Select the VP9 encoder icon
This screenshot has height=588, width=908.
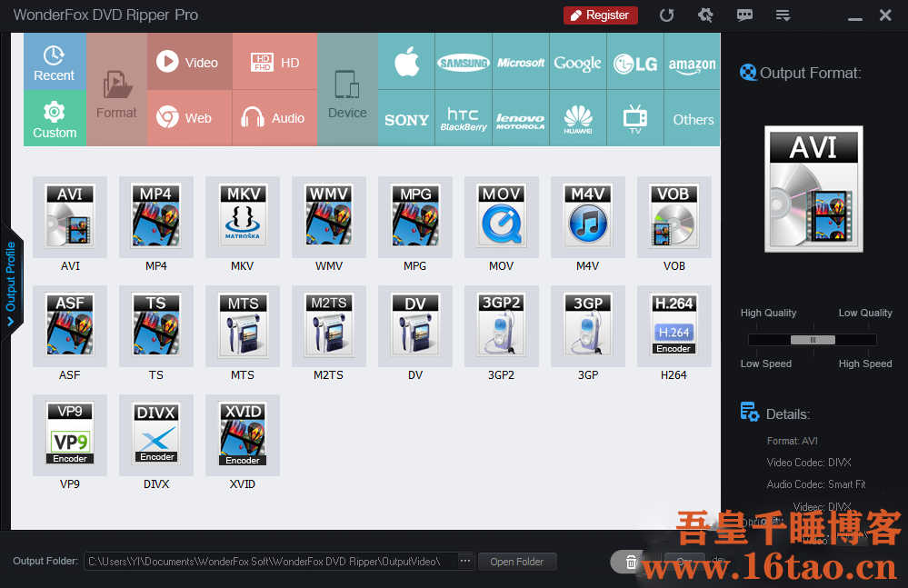pyautogui.click(x=70, y=433)
